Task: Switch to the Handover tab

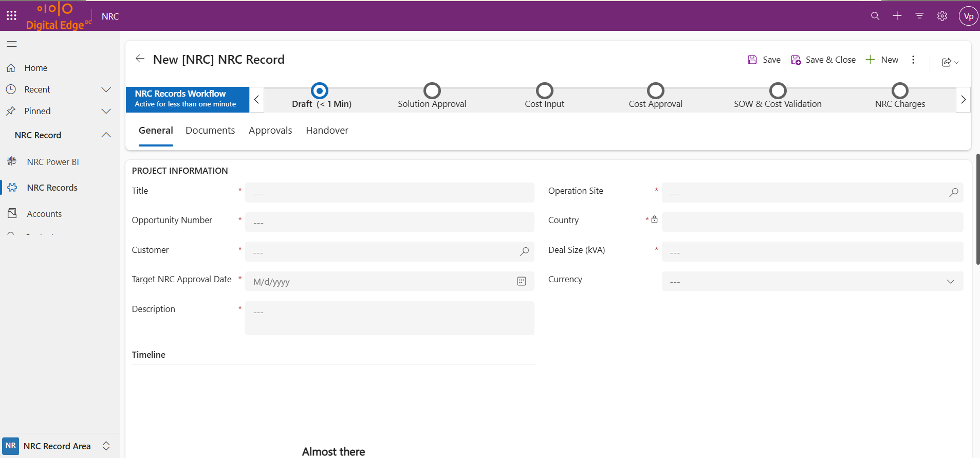Action: (327, 131)
